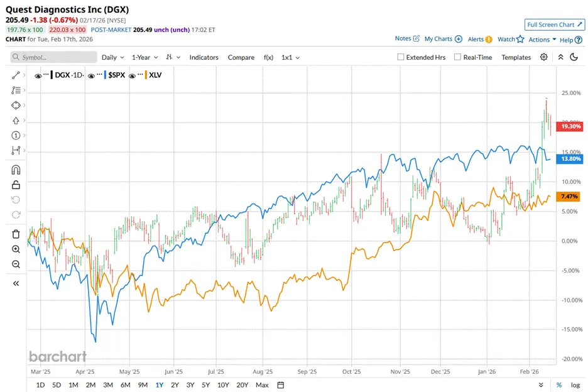Open the Daily frequency dropdown
Viewport: 588px width, 392px height.
(112, 57)
